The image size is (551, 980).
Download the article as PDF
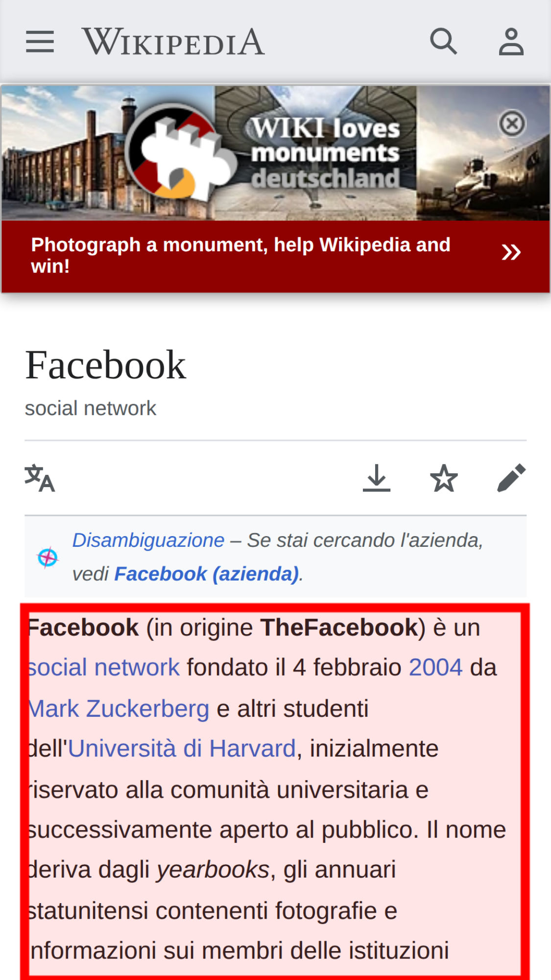pyautogui.click(x=376, y=478)
